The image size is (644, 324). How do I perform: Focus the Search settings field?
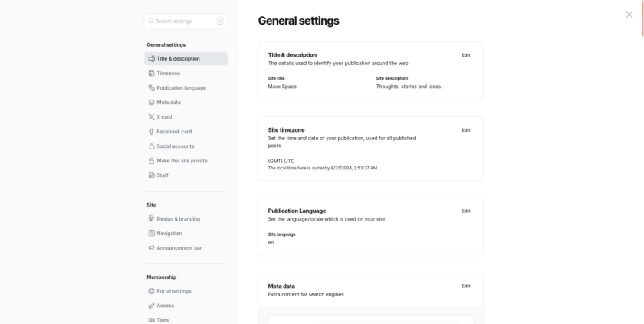coord(186,21)
